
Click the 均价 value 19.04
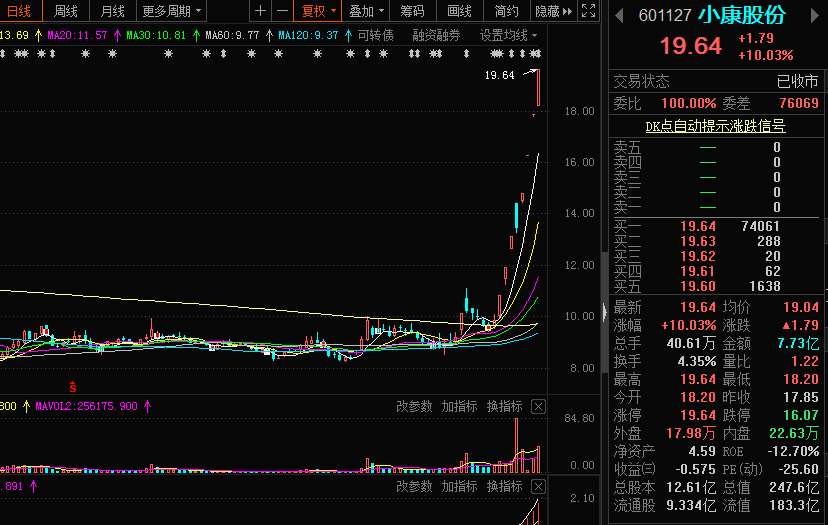(801, 307)
